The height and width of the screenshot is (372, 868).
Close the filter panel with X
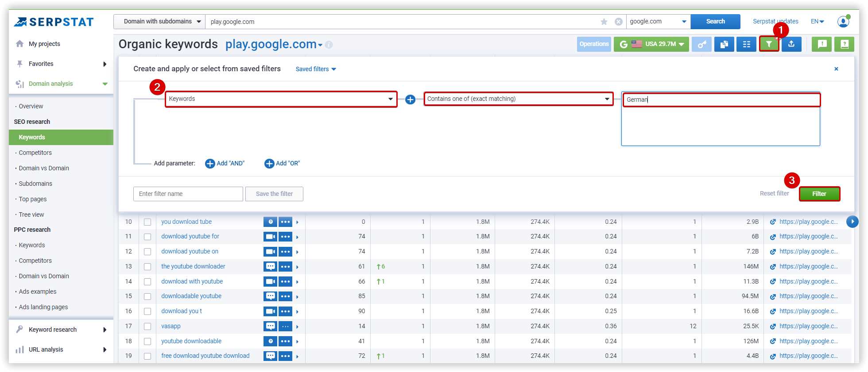pyautogui.click(x=836, y=69)
